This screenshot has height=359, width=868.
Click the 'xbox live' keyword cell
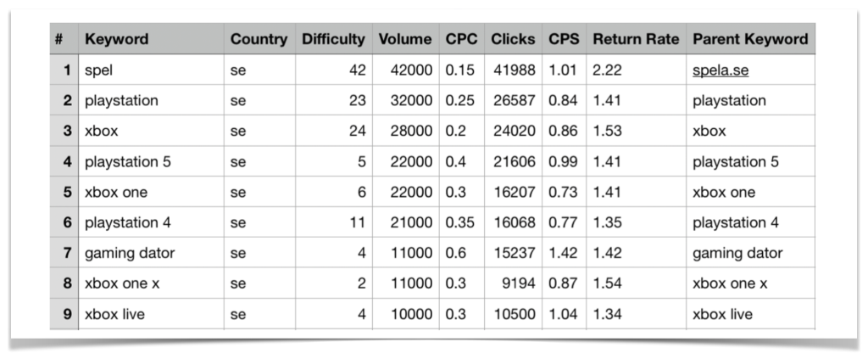click(151, 314)
